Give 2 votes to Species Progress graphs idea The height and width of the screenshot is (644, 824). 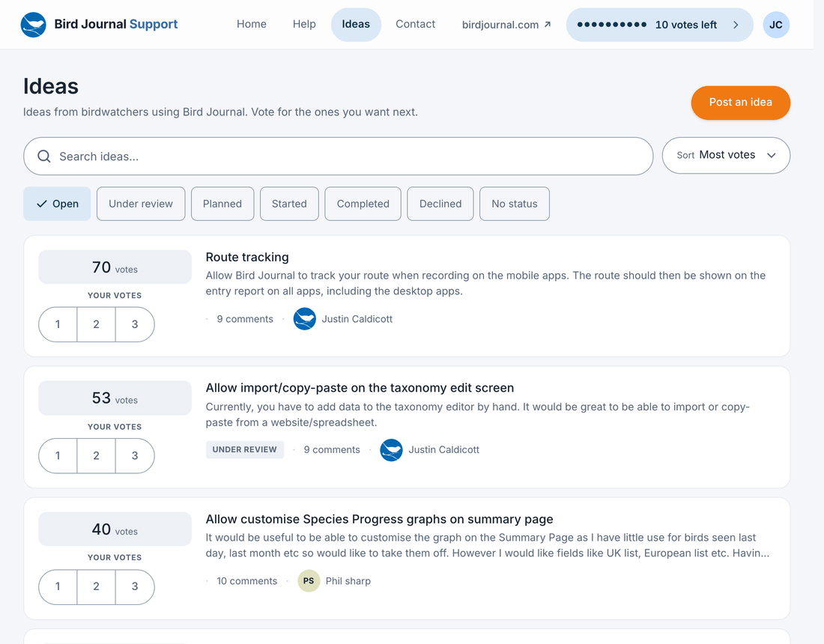click(96, 586)
